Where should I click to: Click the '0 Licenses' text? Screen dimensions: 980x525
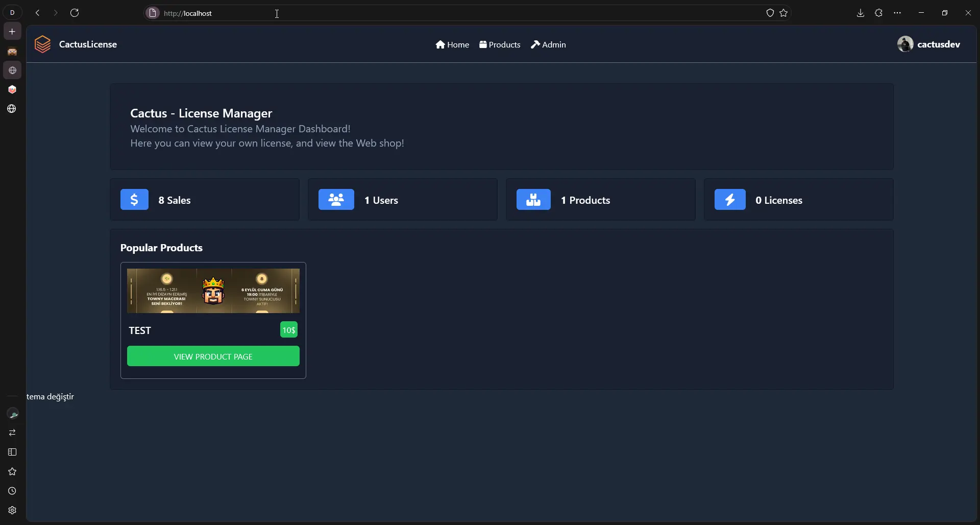(779, 200)
